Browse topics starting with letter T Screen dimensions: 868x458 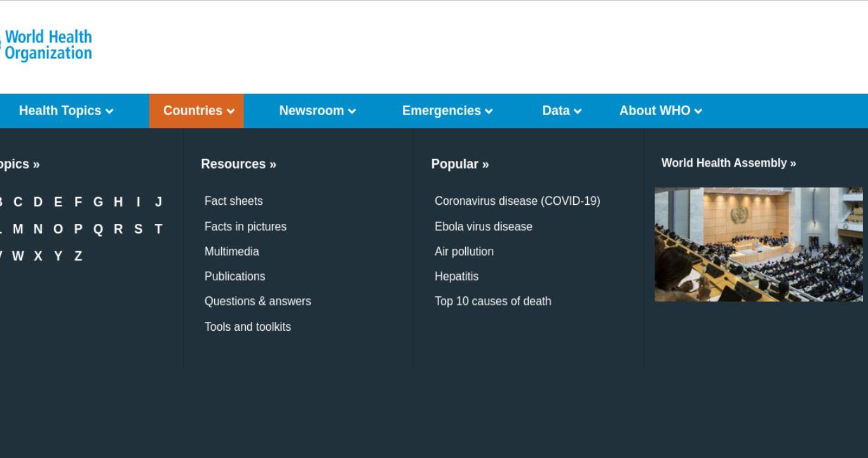pyautogui.click(x=158, y=229)
